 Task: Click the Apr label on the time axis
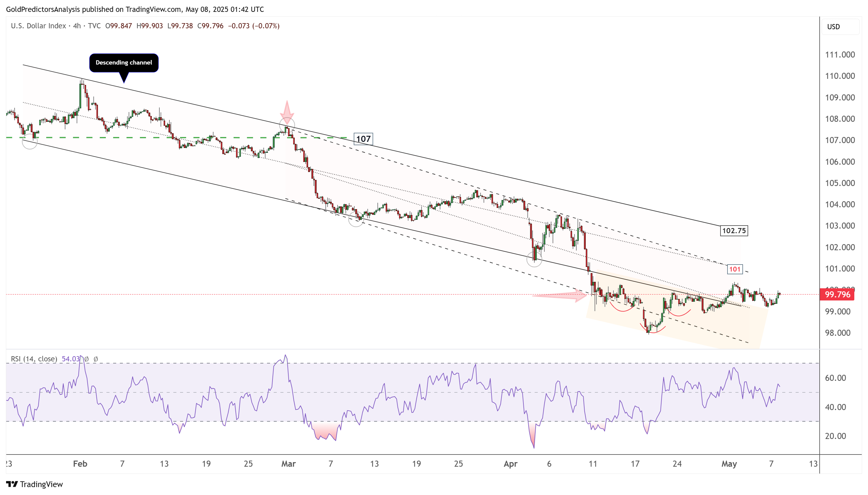click(x=510, y=464)
